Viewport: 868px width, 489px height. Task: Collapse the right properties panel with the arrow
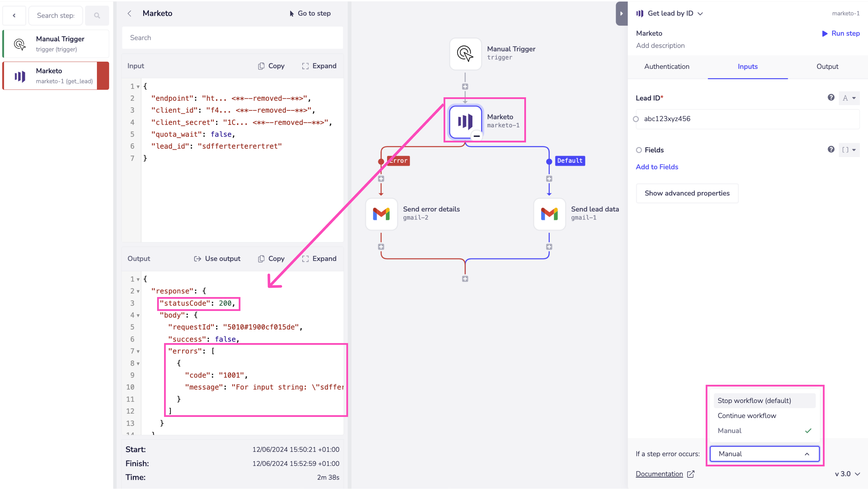621,14
